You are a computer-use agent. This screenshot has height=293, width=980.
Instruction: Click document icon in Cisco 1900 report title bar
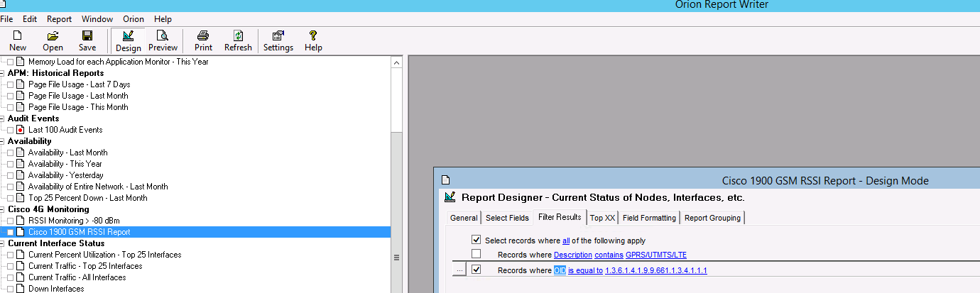tap(446, 180)
